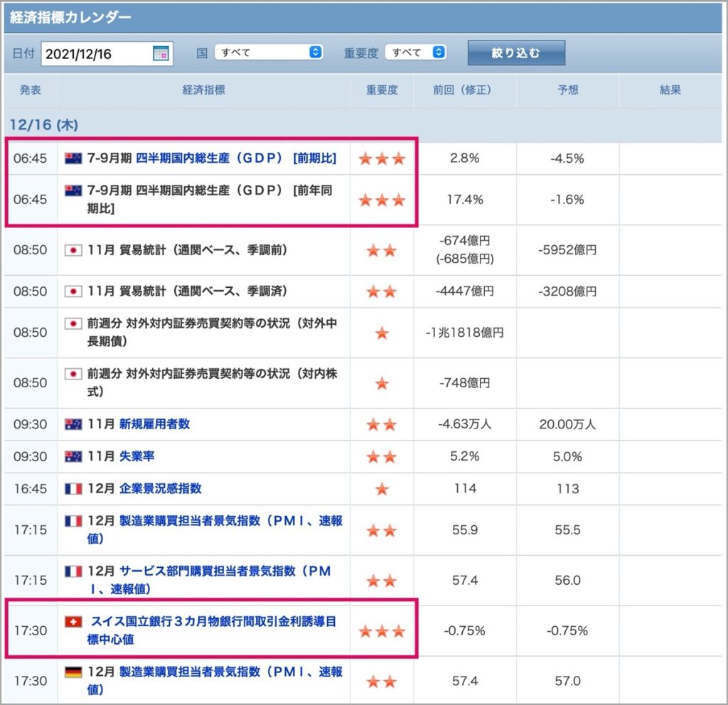The width and height of the screenshot is (728, 705).
Task: Click the New Zealand flag on the GDP 前期比 row
Action: pos(73,158)
